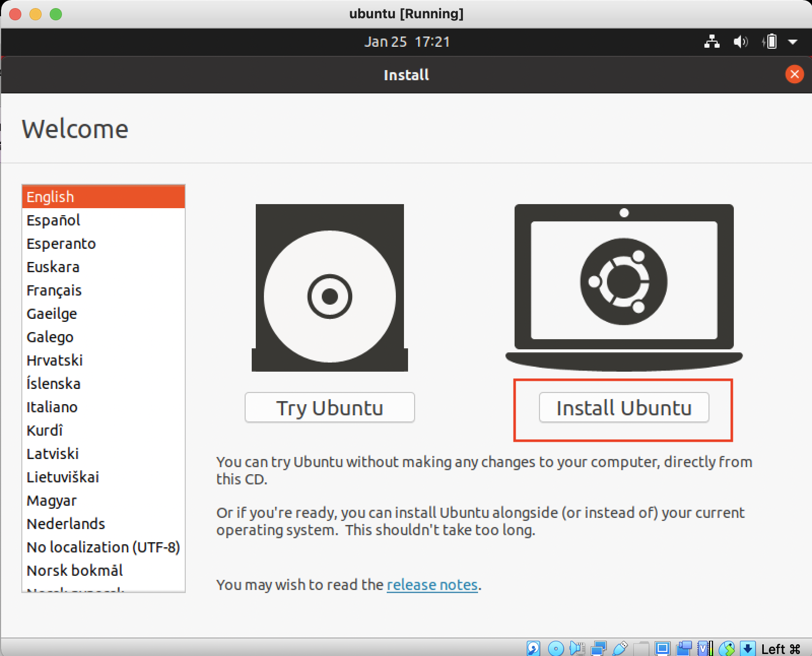This screenshot has height=656, width=812.
Task: Click the battery indicator in top bar
Action: (769, 42)
